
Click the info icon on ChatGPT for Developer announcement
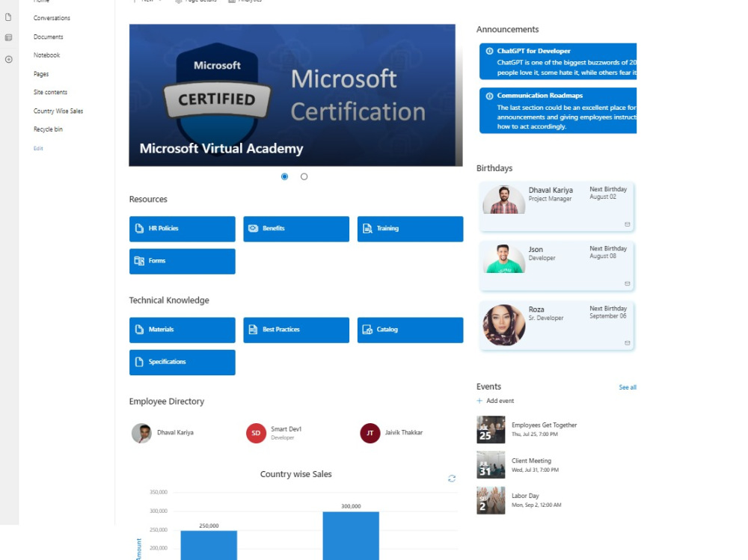click(x=489, y=51)
